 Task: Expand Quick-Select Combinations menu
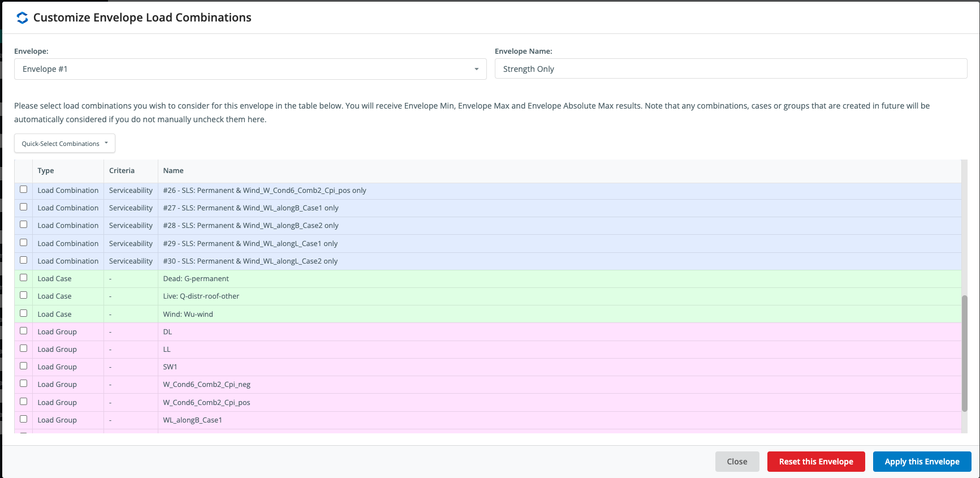(64, 144)
